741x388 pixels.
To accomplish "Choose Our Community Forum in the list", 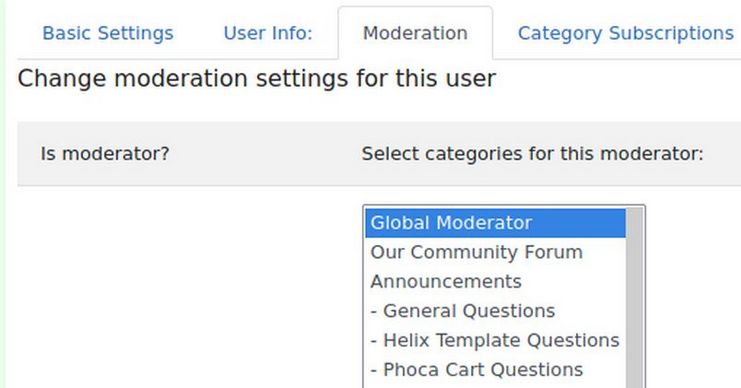I will 495,252.
